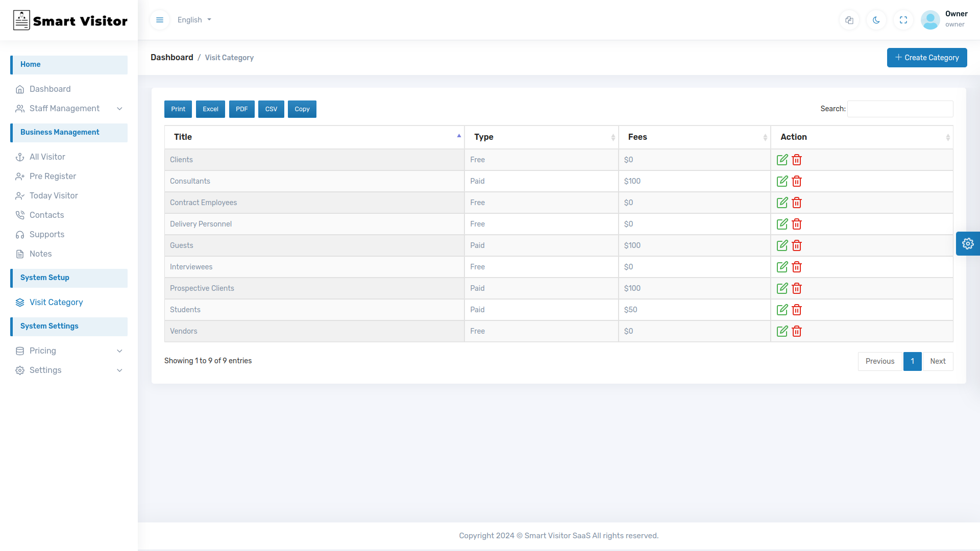Click the Create Category button

[x=927, y=58]
